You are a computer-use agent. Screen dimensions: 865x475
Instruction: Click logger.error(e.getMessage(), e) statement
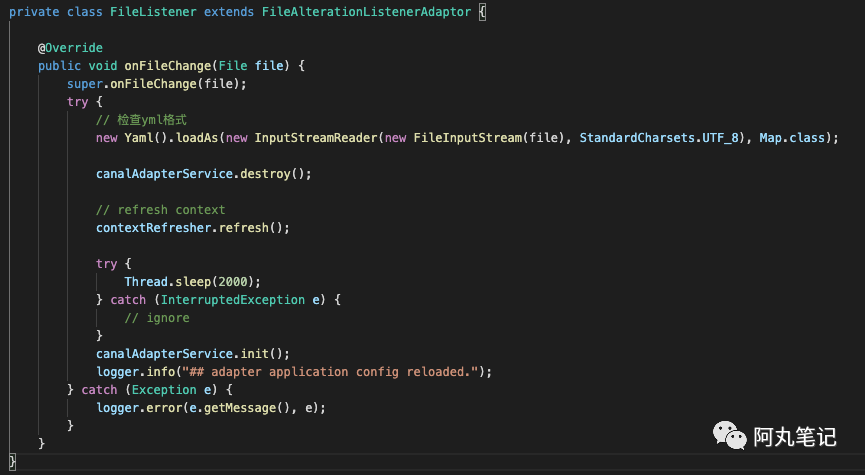point(211,408)
